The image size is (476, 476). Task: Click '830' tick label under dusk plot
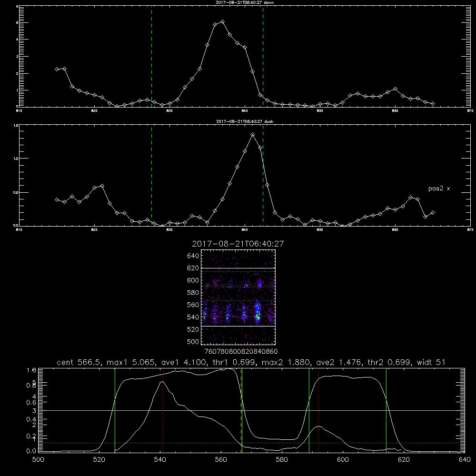[169, 230]
